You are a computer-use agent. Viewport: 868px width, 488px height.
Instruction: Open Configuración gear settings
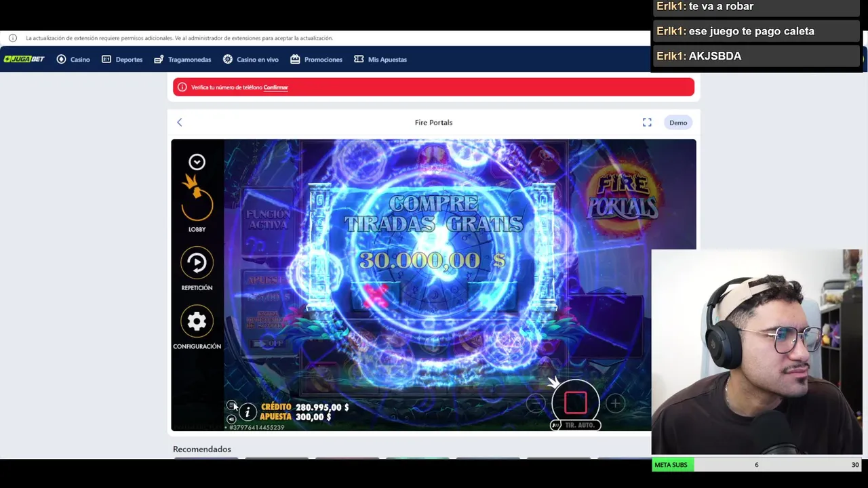coord(197,327)
